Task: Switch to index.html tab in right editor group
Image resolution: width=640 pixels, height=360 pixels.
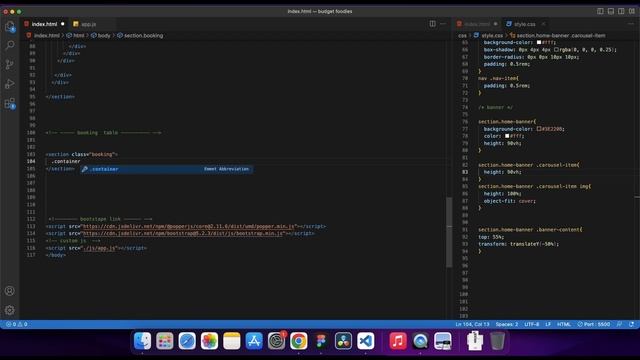Action: (x=477, y=24)
